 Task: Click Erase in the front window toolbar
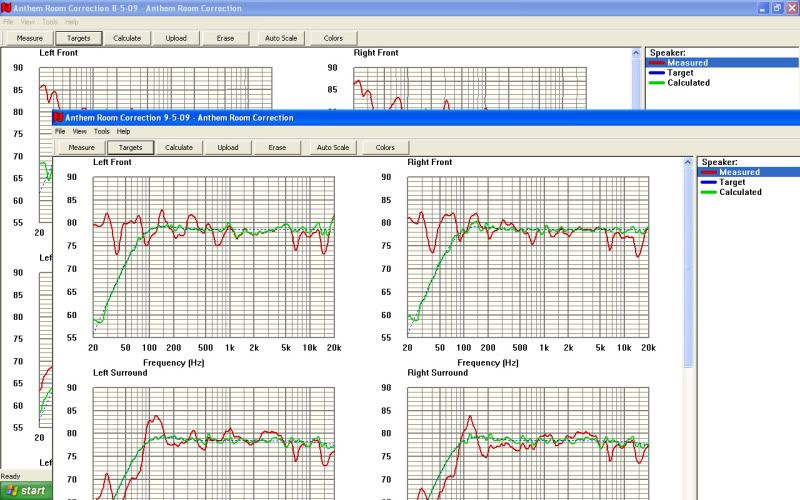[x=277, y=147]
